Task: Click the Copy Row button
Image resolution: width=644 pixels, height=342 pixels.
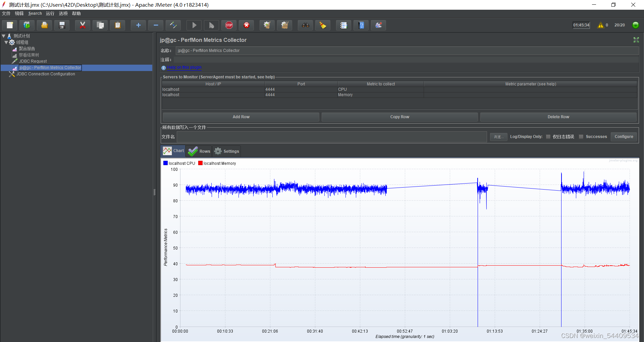Action: tap(399, 117)
